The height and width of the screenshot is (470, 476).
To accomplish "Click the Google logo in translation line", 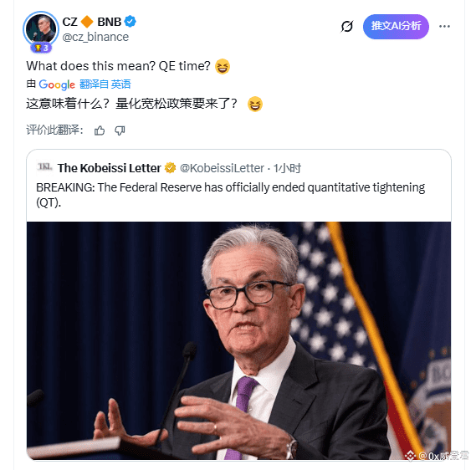I will 57,84.
